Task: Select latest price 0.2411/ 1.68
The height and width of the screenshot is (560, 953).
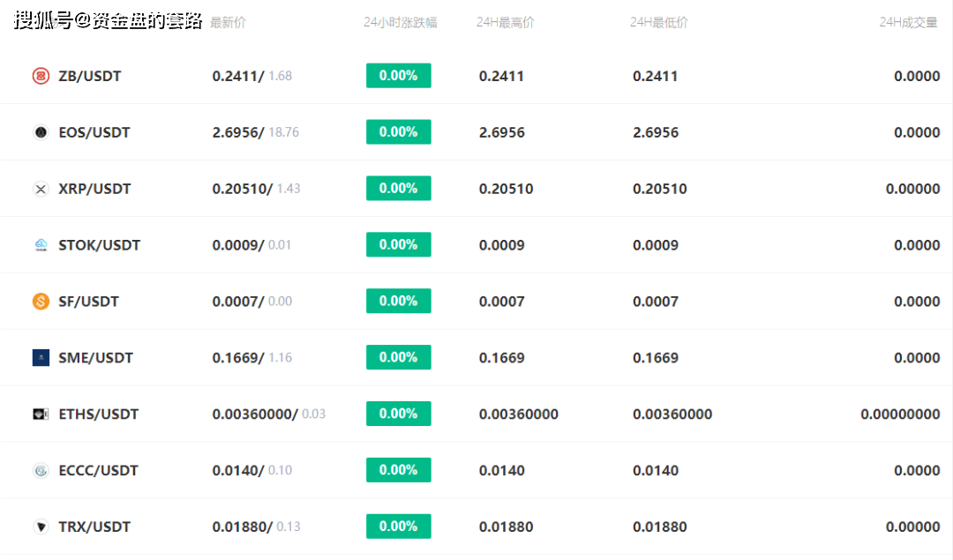Action: [252, 76]
